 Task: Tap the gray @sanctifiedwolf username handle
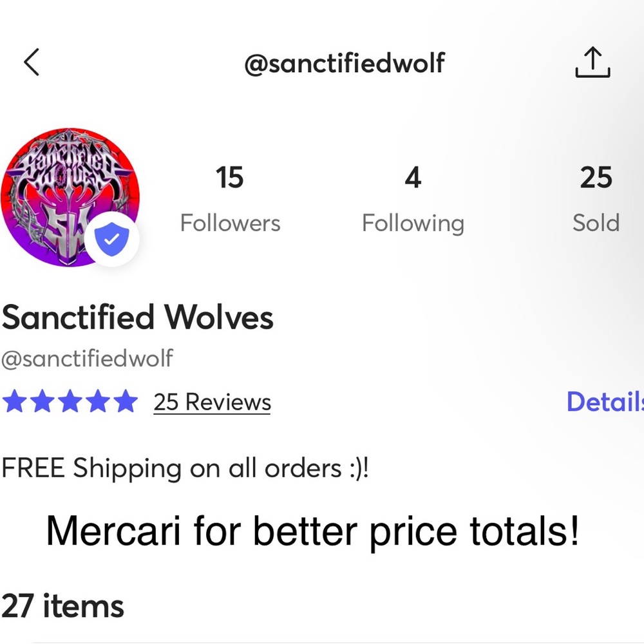click(x=87, y=359)
